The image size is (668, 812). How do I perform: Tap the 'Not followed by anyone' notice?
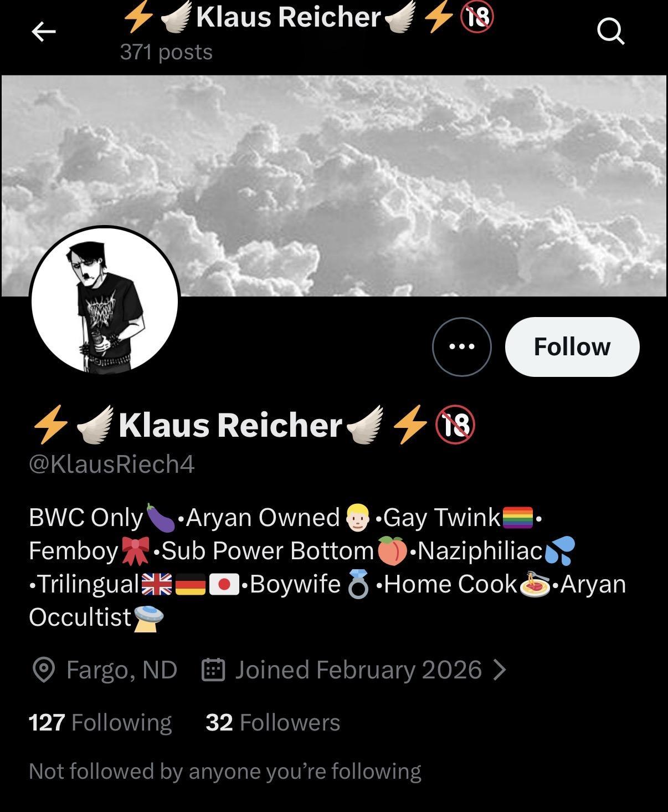point(225,771)
